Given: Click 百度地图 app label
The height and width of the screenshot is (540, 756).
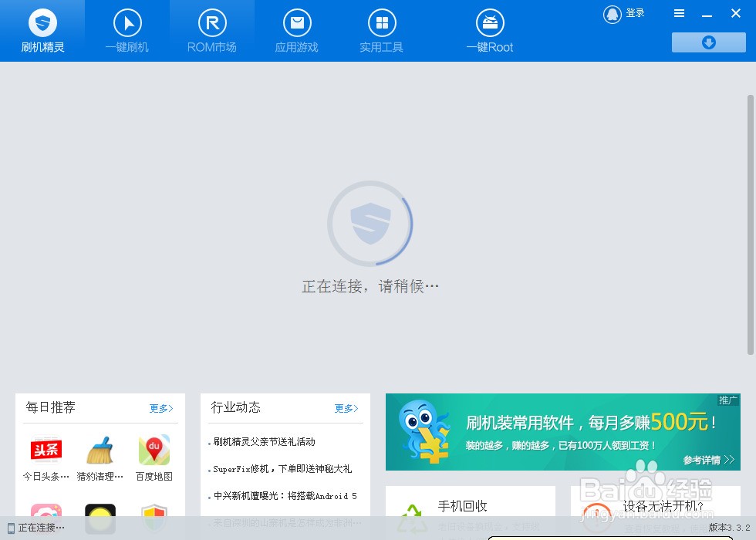Looking at the screenshot, I should tap(154, 477).
